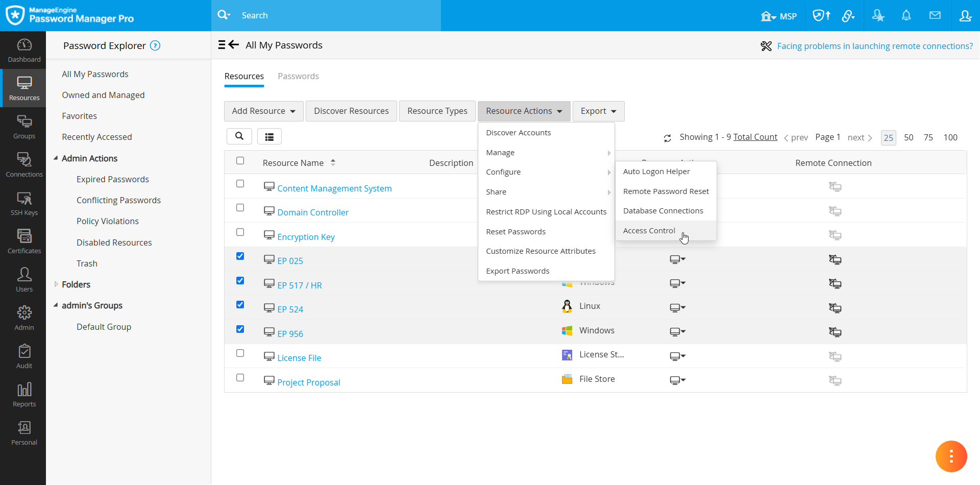
Task: Open the Export dropdown
Action: tap(598, 111)
